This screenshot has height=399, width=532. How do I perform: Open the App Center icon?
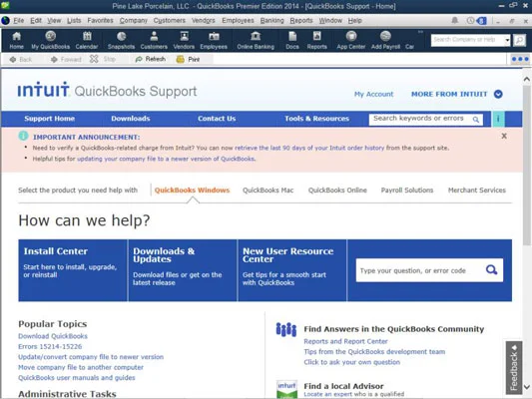350,40
